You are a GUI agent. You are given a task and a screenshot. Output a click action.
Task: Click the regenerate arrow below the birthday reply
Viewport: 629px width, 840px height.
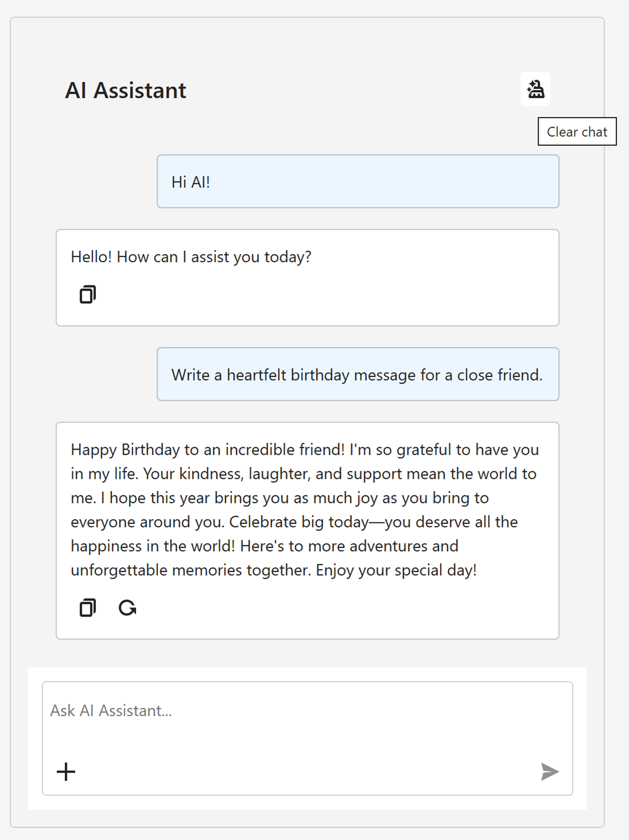pyautogui.click(x=128, y=607)
